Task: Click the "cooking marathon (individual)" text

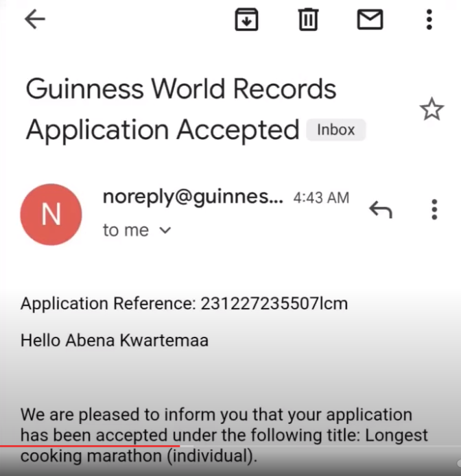Action: coord(137,456)
